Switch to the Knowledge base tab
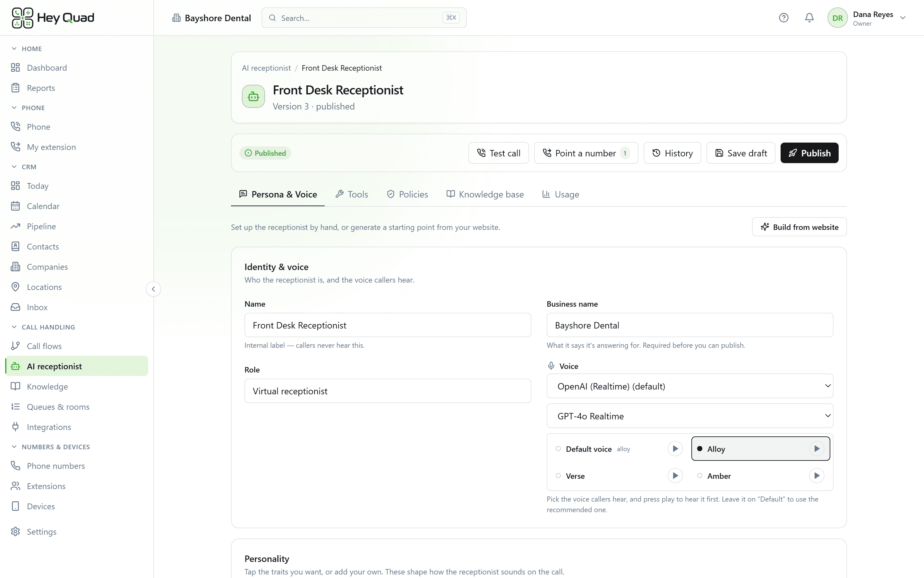Image resolution: width=924 pixels, height=578 pixels. 485,194
